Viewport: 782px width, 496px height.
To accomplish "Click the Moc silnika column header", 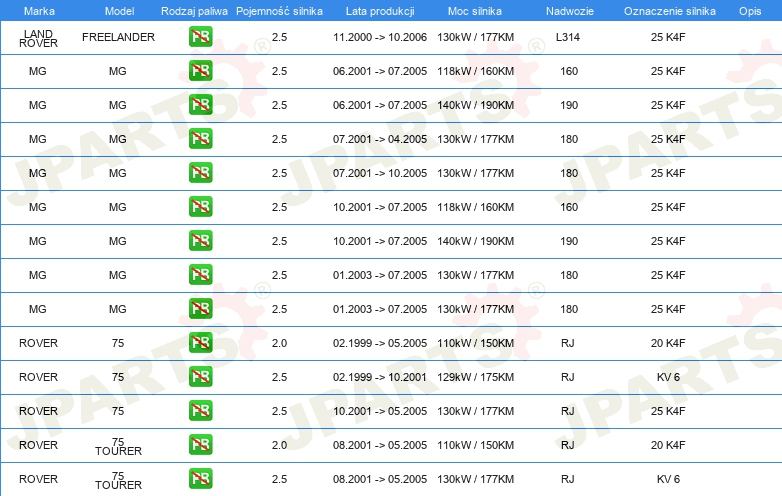I will click(475, 11).
